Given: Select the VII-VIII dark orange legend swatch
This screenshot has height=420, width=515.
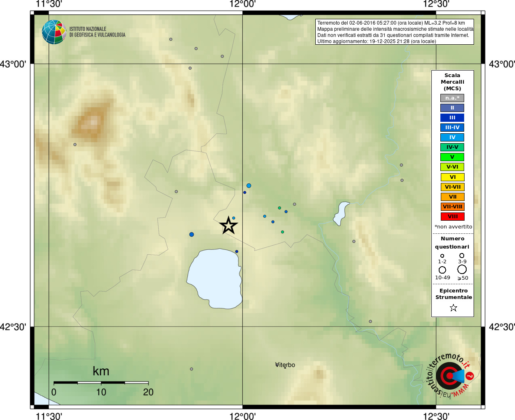Looking at the screenshot, I should pos(452,207).
